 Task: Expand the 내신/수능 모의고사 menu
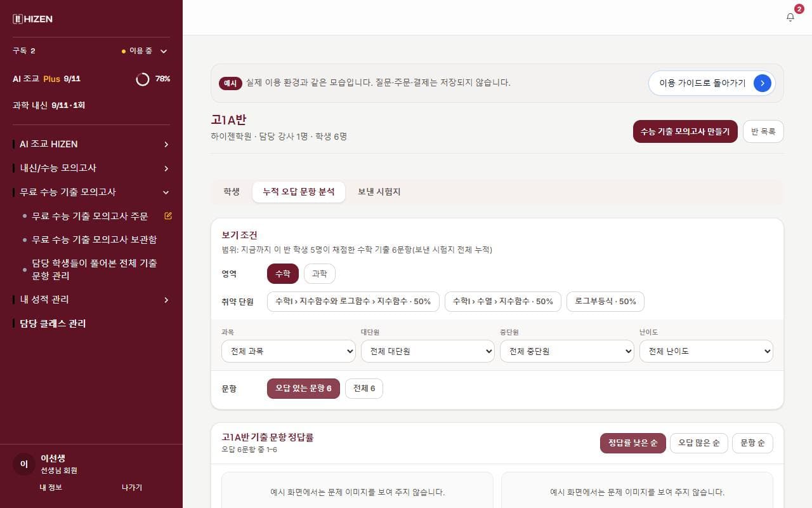91,168
